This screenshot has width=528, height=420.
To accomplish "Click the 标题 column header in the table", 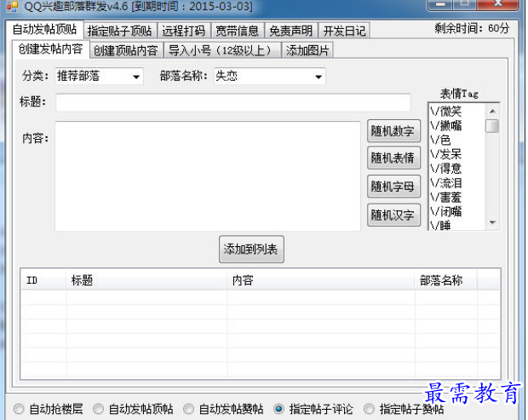I will click(x=146, y=280).
